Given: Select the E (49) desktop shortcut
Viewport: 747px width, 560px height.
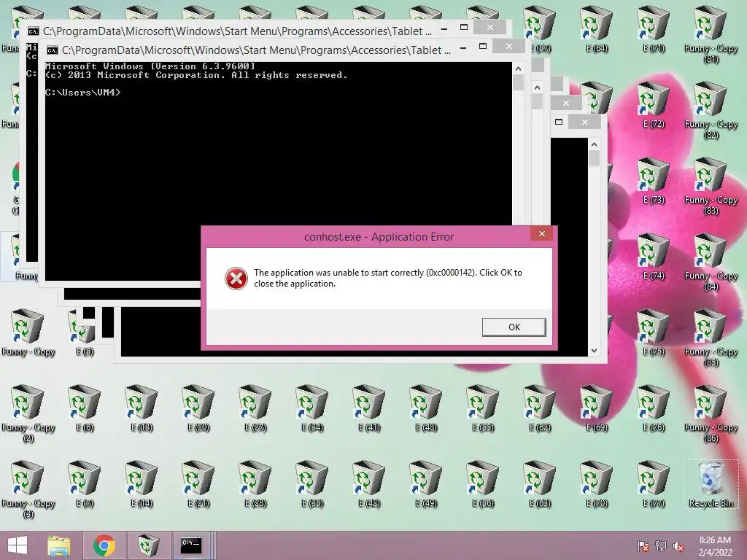Looking at the screenshot, I should [426, 484].
